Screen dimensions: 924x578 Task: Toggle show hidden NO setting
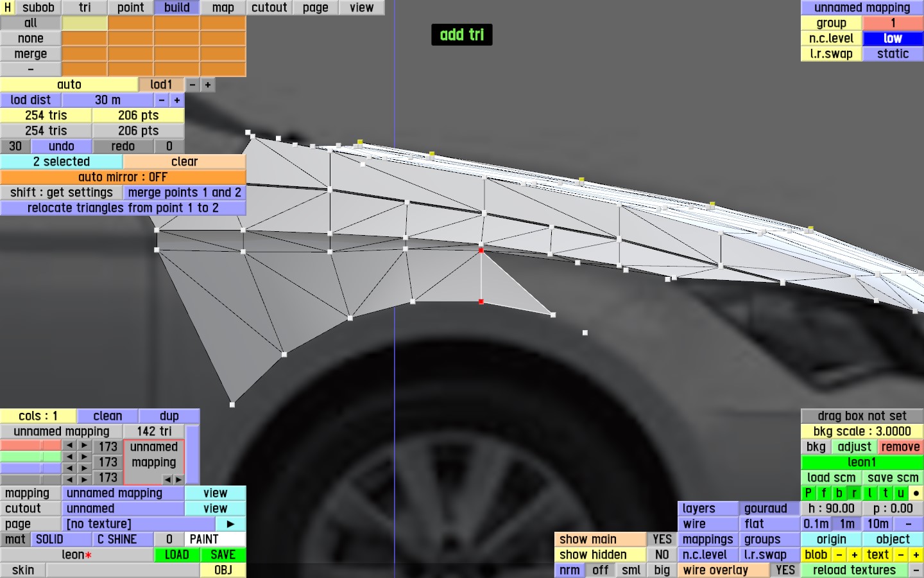[662, 555]
